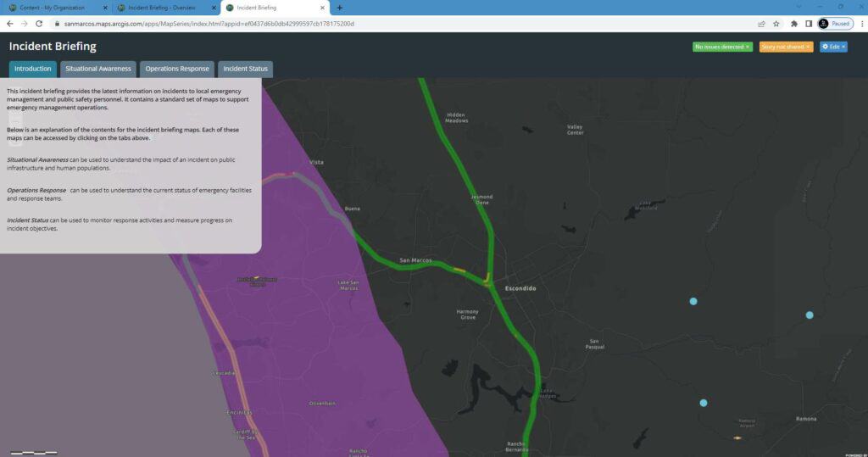Expand the Edit settings dropdown
868x457 pixels.
[833, 47]
